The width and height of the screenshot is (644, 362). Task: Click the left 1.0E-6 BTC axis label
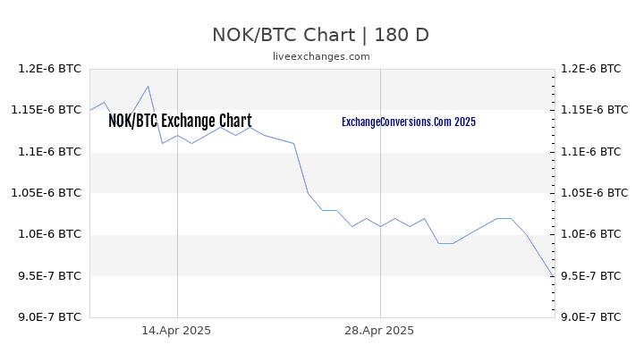[x=49, y=234]
